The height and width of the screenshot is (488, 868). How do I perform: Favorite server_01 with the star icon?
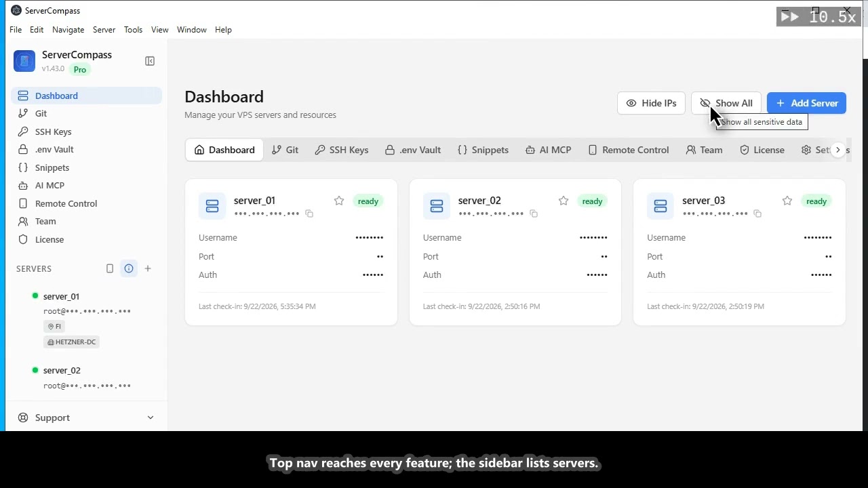click(x=339, y=201)
